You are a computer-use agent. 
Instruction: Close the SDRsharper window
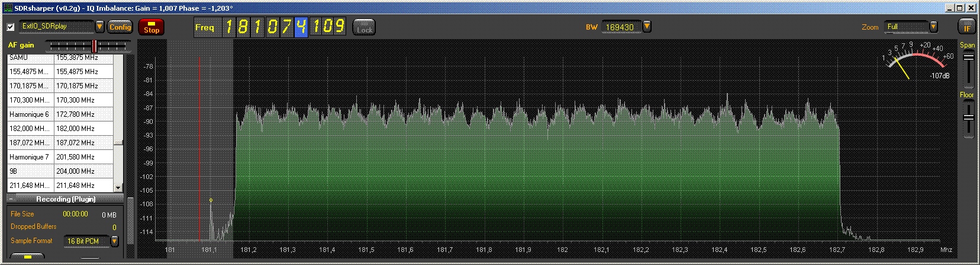[x=972, y=8]
